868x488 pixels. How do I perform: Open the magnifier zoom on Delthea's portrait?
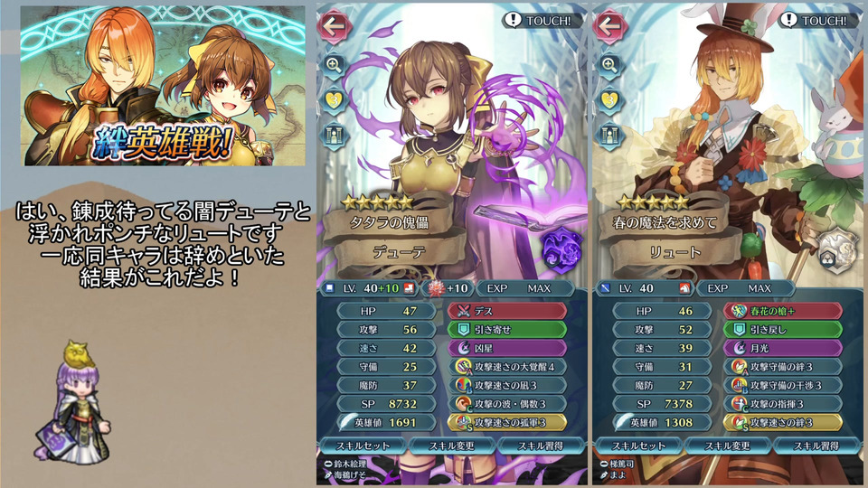pos(334,65)
